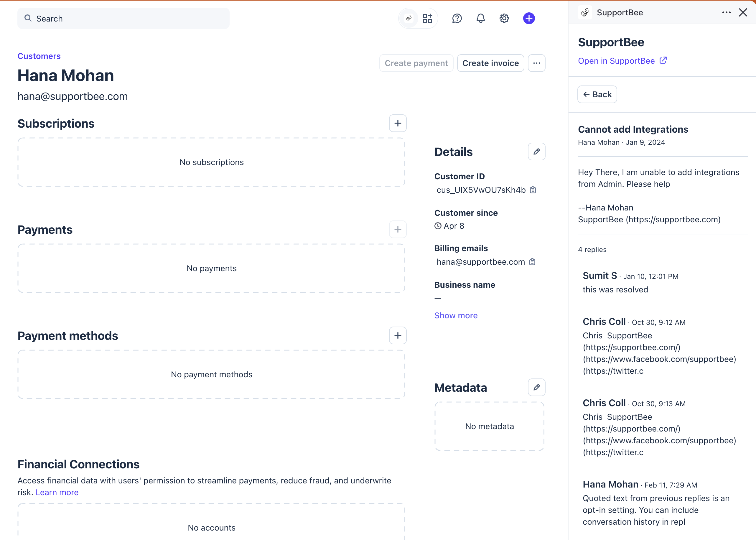The width and height of the screenshot is (756, 540).
Task: Add a payment with the plus button
Action: click(398, 229)
